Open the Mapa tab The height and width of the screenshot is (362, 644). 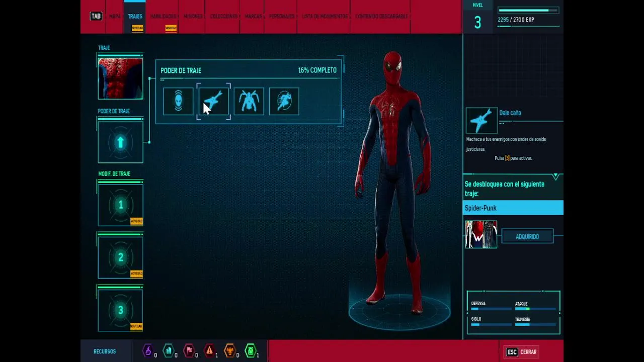point(115,17)
